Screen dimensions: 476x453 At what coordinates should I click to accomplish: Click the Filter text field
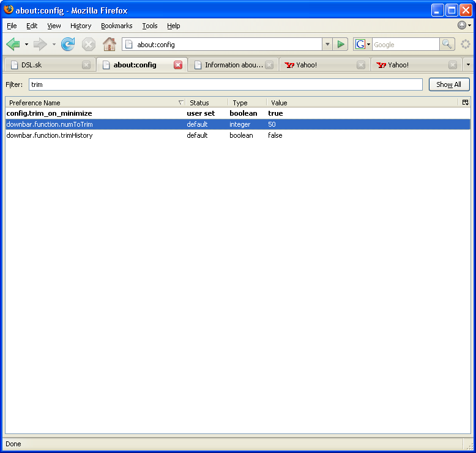click(226, 84)
